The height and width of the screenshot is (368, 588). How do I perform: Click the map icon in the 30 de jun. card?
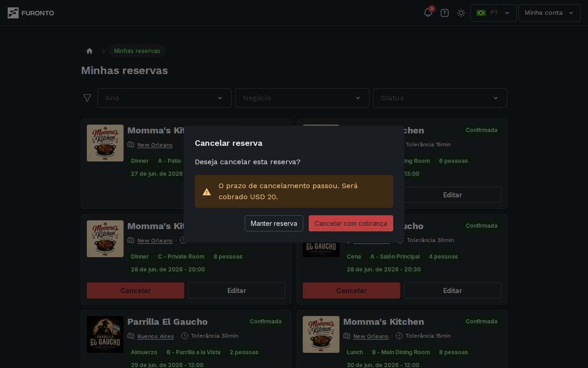(347, 336)
